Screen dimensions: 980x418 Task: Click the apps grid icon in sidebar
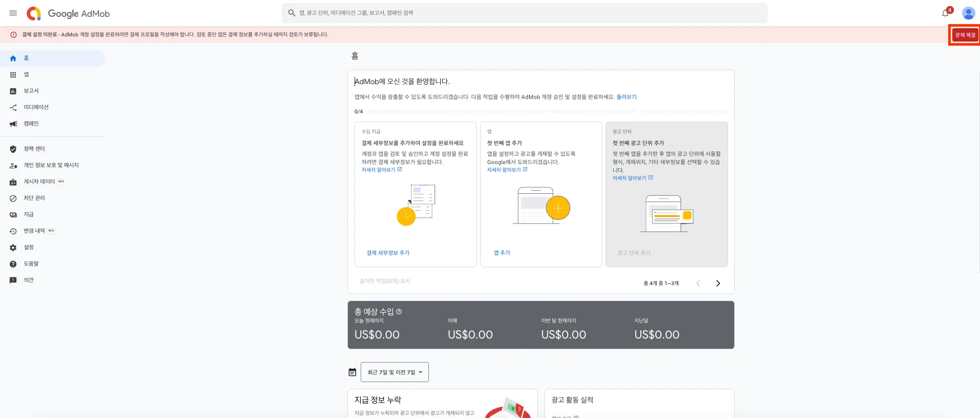(13, 75)
